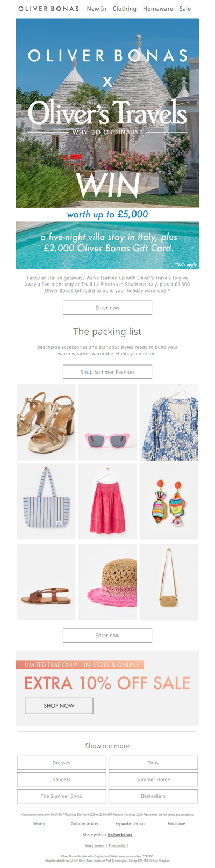This screenshot has height=868, width=215.
Task: Open the pink skirt product image
Action: click(x=107, y=502)
